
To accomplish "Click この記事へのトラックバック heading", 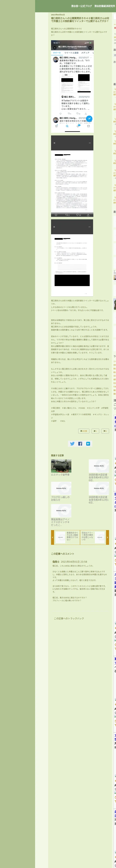I will (69, 618).
